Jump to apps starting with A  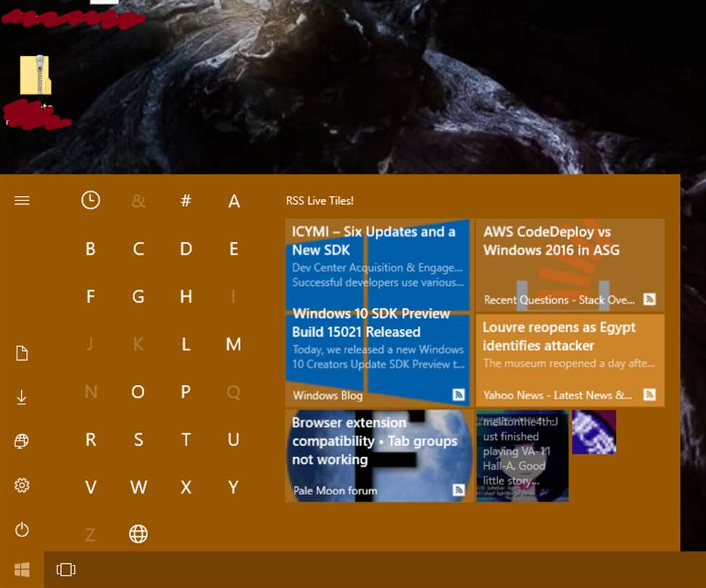(234, 201)
